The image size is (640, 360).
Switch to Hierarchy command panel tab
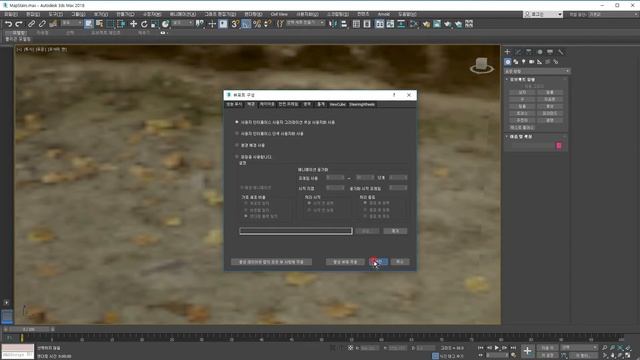(x=529, y=52)
